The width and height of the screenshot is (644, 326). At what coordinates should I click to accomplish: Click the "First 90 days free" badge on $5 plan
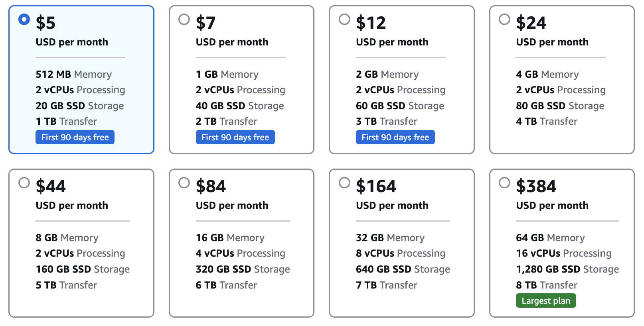pos(75,137)
